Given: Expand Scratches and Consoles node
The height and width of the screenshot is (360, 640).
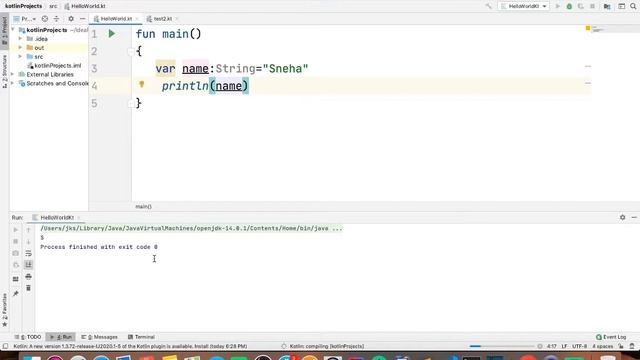Looking at the screenshot, I should [13, 84].
